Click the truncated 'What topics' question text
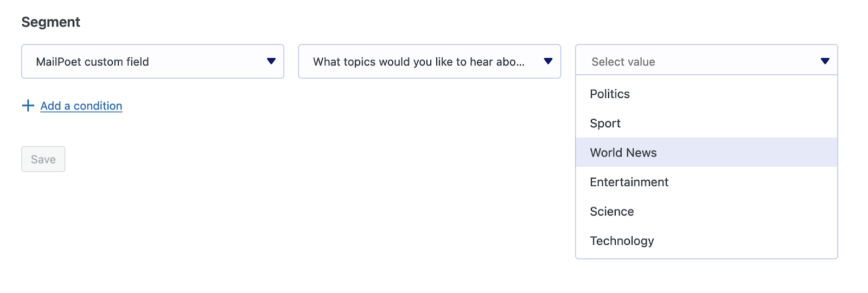 [x=418, y=62]
